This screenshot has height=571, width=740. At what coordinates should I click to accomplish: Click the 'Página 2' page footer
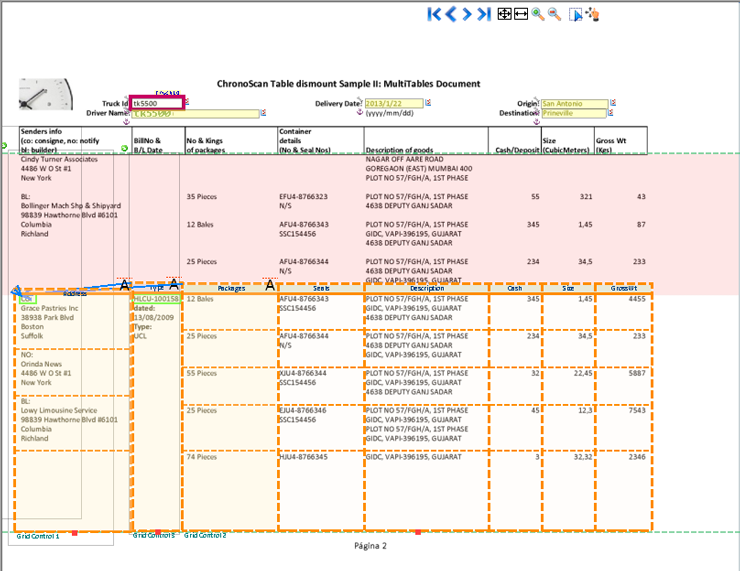click(370, 546)
